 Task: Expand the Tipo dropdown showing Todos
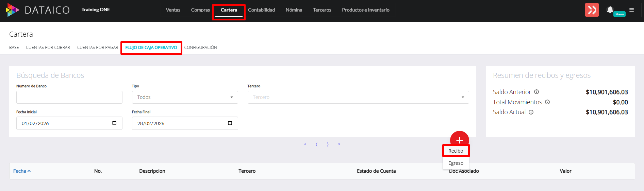click(185, 97)
